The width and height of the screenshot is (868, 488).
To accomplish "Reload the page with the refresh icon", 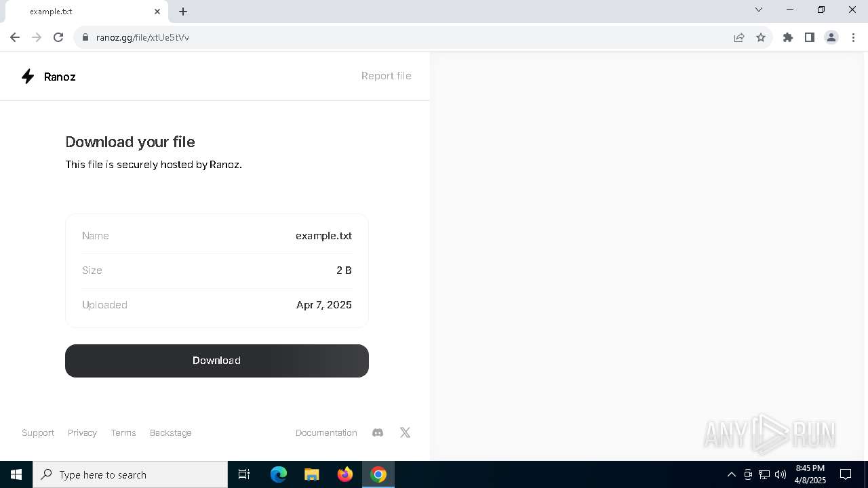I will coord(58,37).
